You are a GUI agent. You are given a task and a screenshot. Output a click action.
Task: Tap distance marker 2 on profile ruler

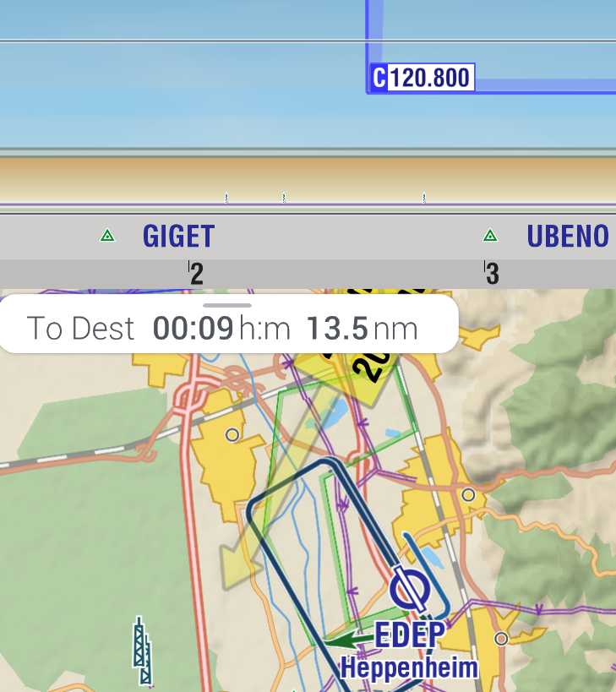(x=196, y=274)
